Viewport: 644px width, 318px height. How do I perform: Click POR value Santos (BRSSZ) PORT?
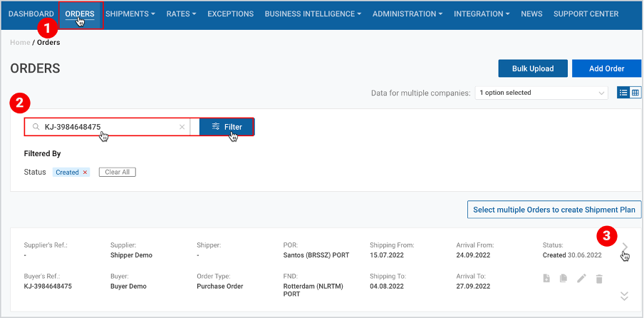316,255
